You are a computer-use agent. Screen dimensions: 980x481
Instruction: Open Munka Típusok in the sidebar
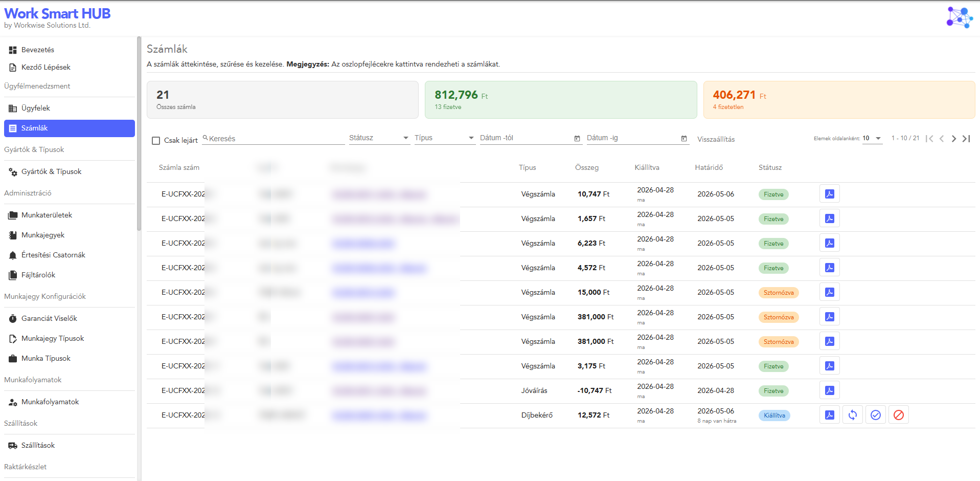click(x=70, y=358)
